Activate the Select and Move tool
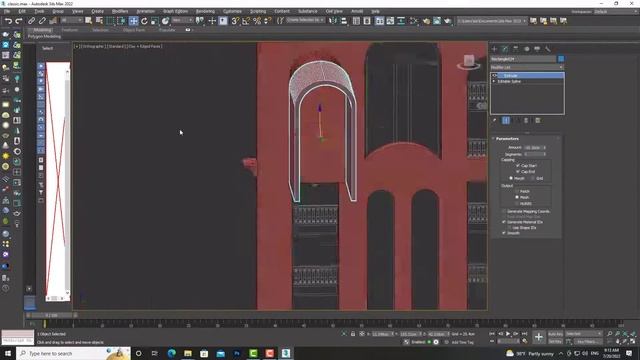The height and width of the screenshot is (360, 640). tap(133, 21)
